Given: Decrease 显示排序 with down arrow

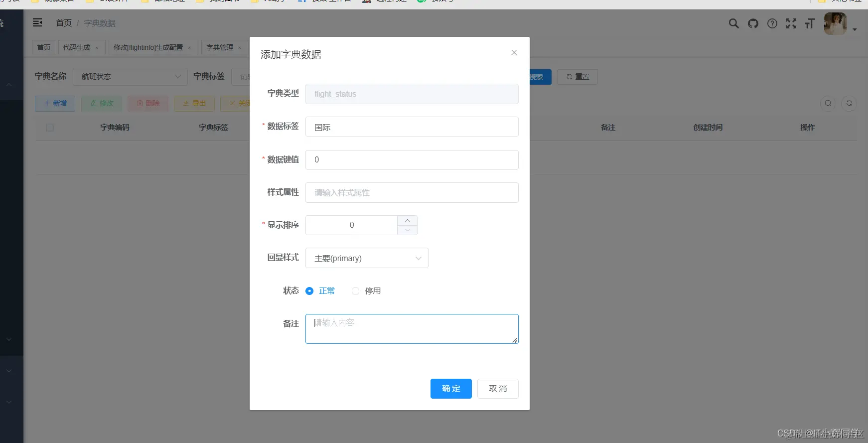Looking at the screenshot, I should click(407, 230).
